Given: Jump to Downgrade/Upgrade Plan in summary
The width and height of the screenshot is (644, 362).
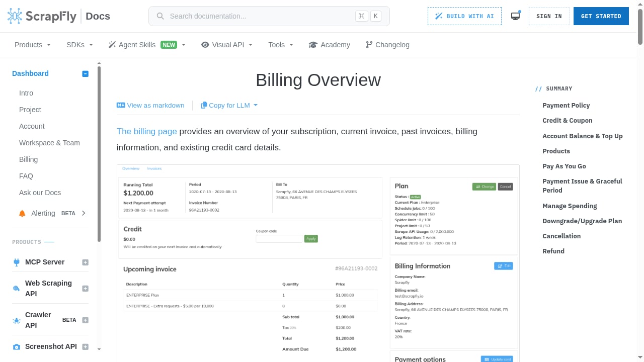Looking at the screenshot, I should coord(582,221).
